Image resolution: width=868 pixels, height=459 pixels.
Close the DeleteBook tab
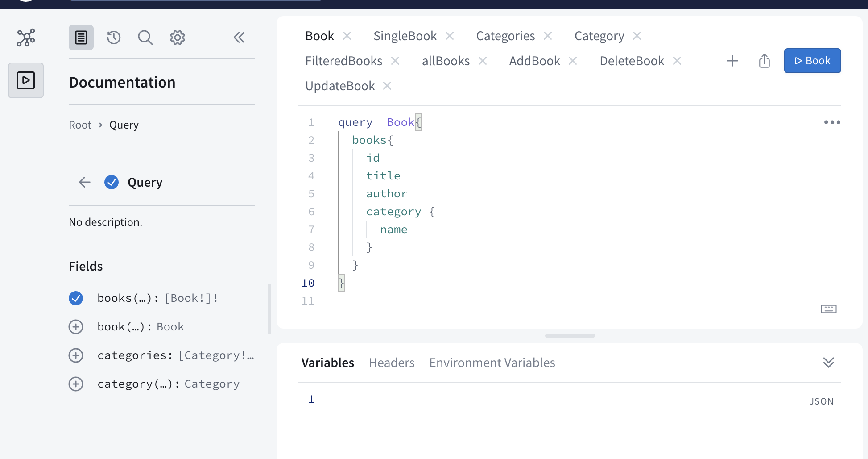[677, 61]
